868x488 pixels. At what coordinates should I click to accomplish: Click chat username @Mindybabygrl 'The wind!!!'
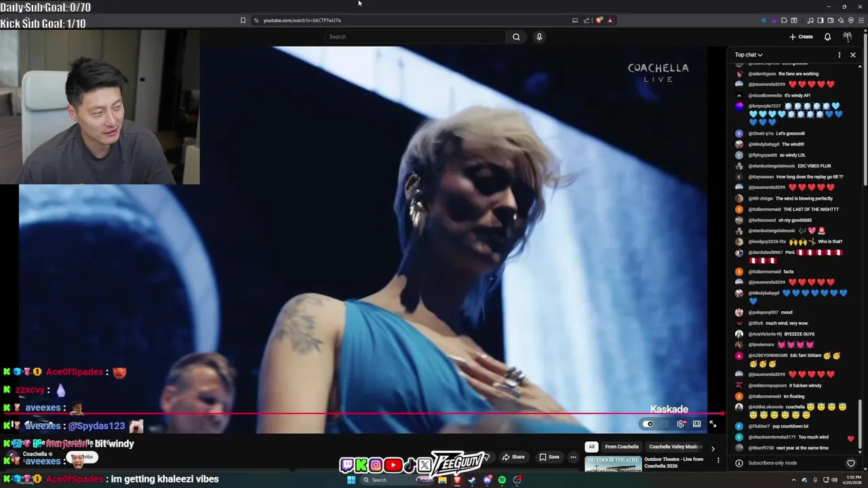point(764,144)
